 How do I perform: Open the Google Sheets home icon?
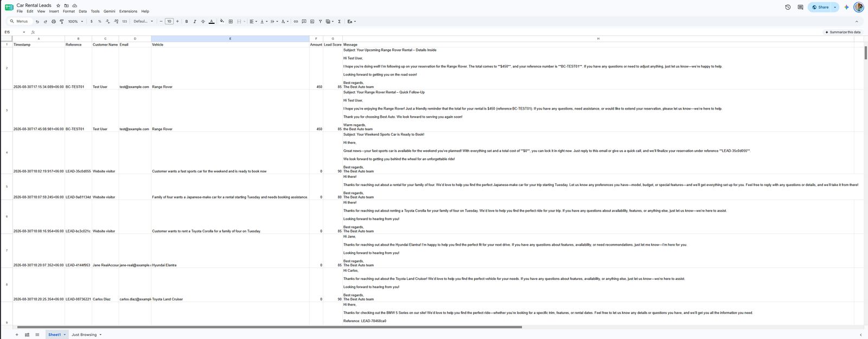pos(9,8)
